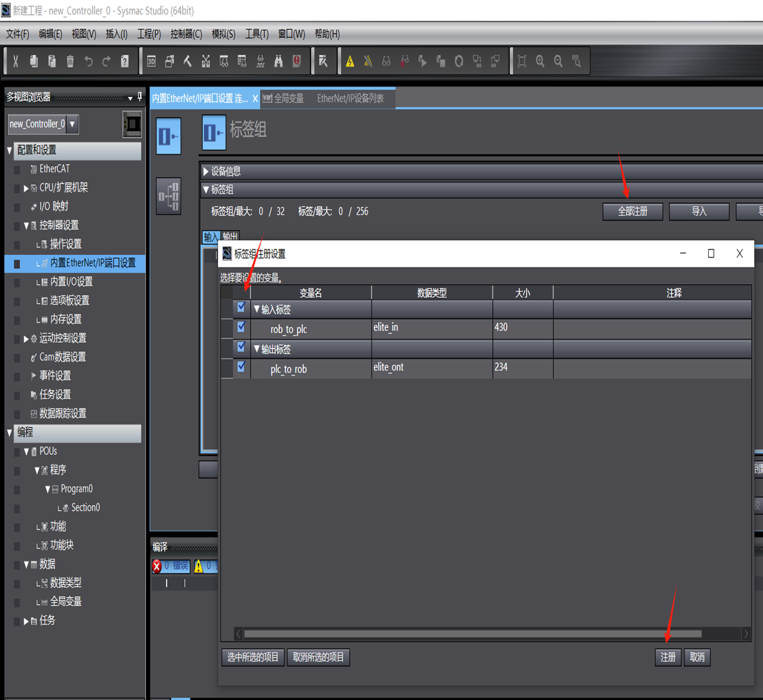
Task: Click the 注册 button in dialog
Action: point(668,657)
